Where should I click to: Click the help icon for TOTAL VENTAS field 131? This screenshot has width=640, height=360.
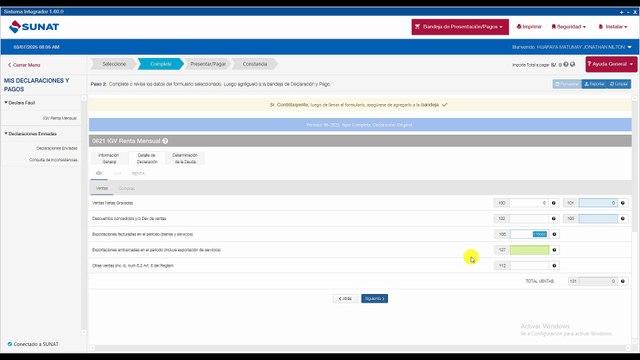point(623,281)
